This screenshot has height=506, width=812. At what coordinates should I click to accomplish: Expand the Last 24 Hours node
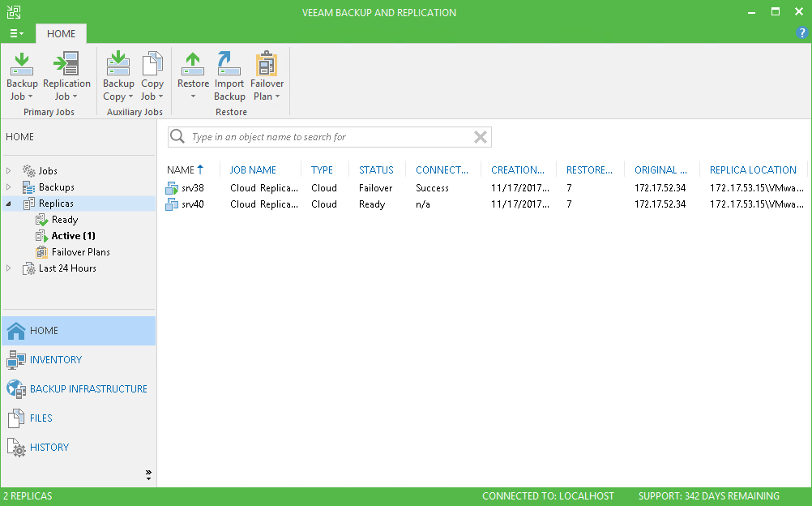pos(8,268)
